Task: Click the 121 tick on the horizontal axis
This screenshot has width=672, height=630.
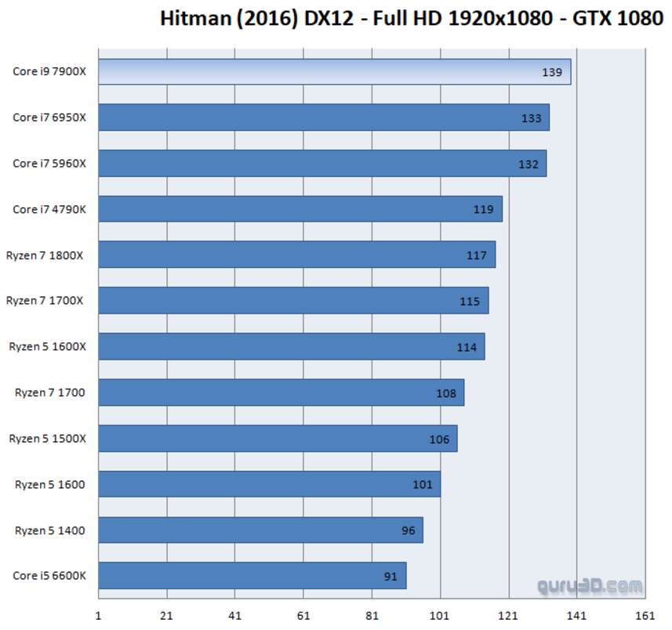Action: (x=508, y=615)
